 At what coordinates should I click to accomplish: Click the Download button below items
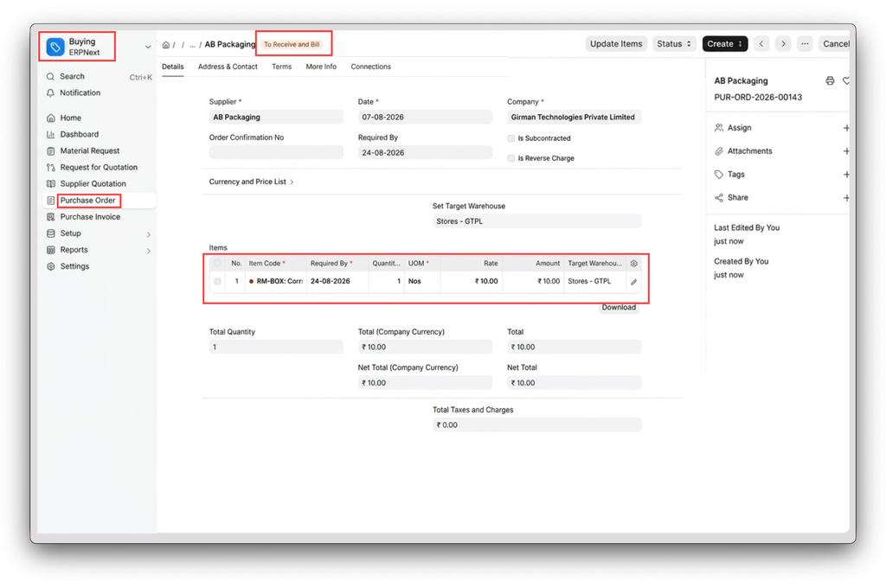pos(619,307)
